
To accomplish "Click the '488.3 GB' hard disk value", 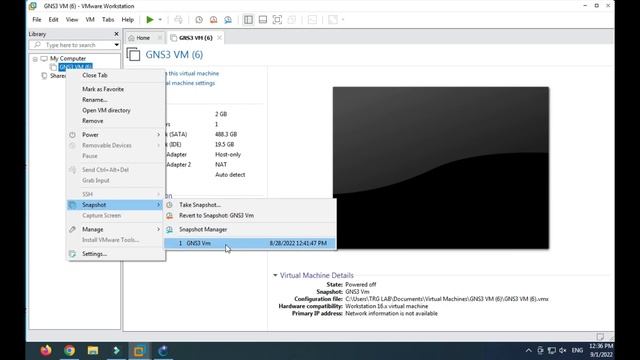I will [226, 134].
